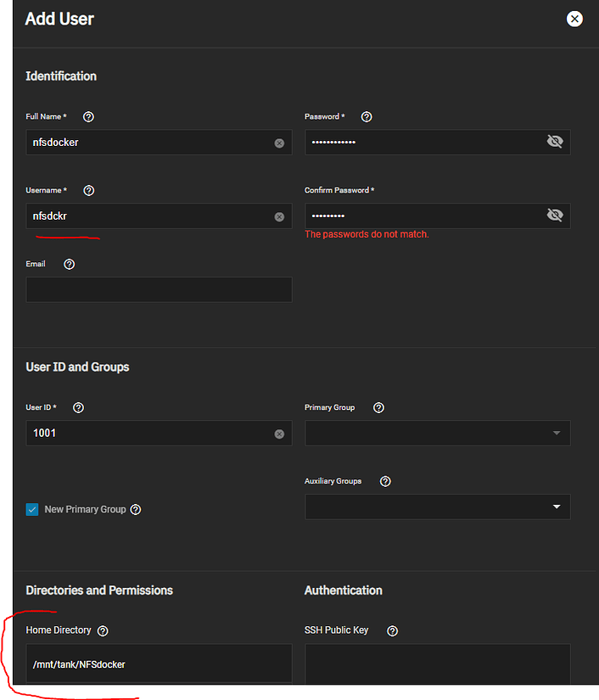Reveal the Password field text
This screenshot has height=700, width=599.
555,142
